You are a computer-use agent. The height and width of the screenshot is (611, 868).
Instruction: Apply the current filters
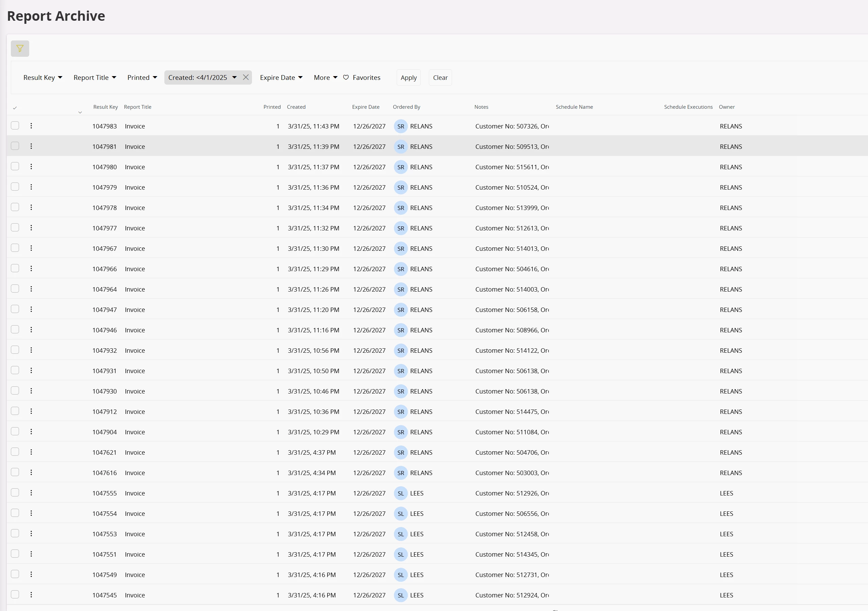(x=409, y=77)
